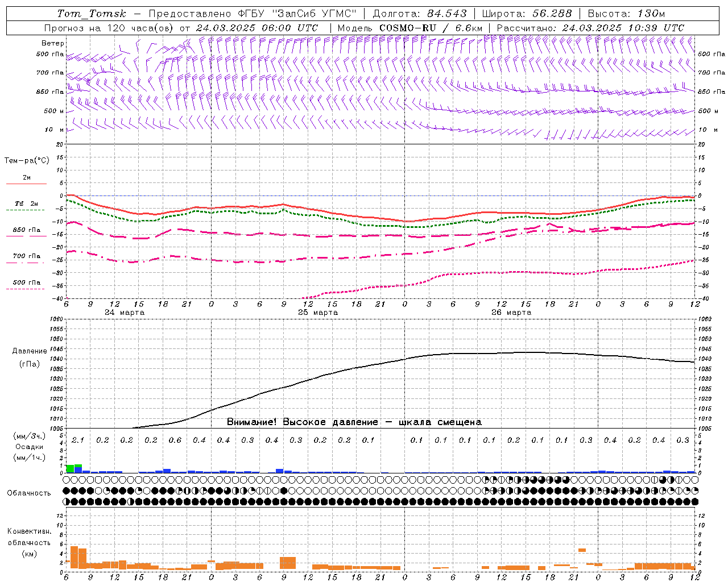Image resolution: width=728 pixels, height=582 pixels.
Task: Click the (мм/3ч.) units label
Action: pyautogui.click(x=29, y=436)
